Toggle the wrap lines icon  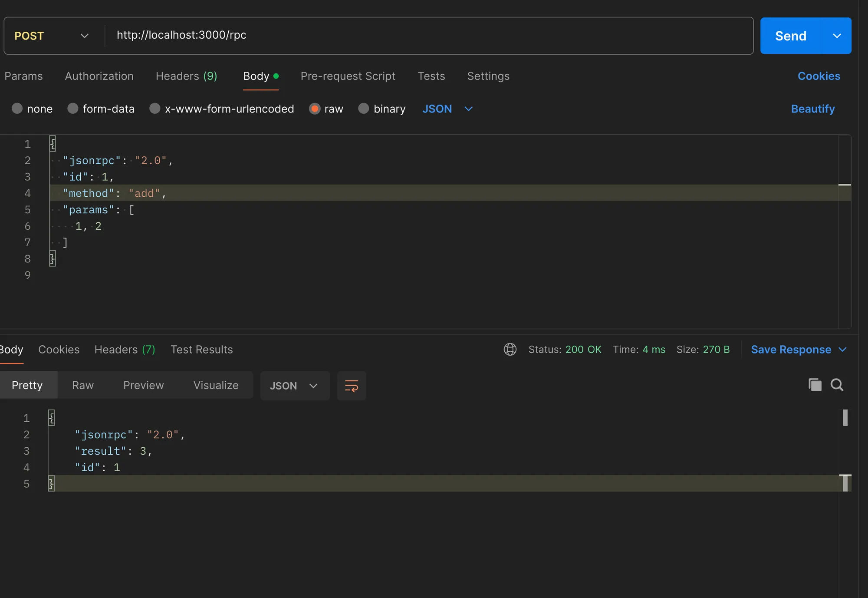pyautogui.click(x=351, y=386)
